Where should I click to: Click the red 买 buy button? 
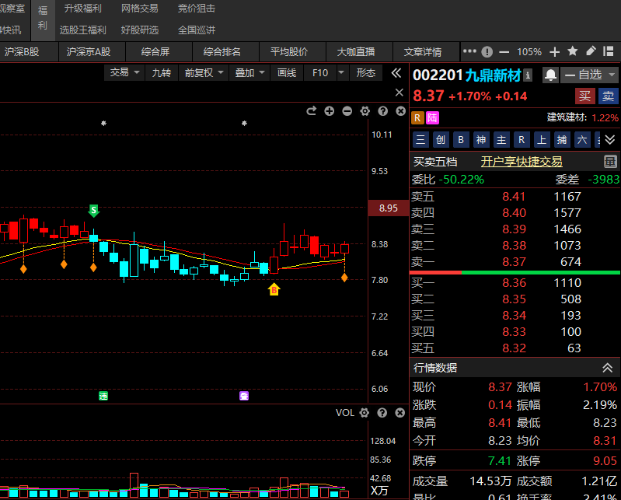pyautogui.click(x=585, y=96)
